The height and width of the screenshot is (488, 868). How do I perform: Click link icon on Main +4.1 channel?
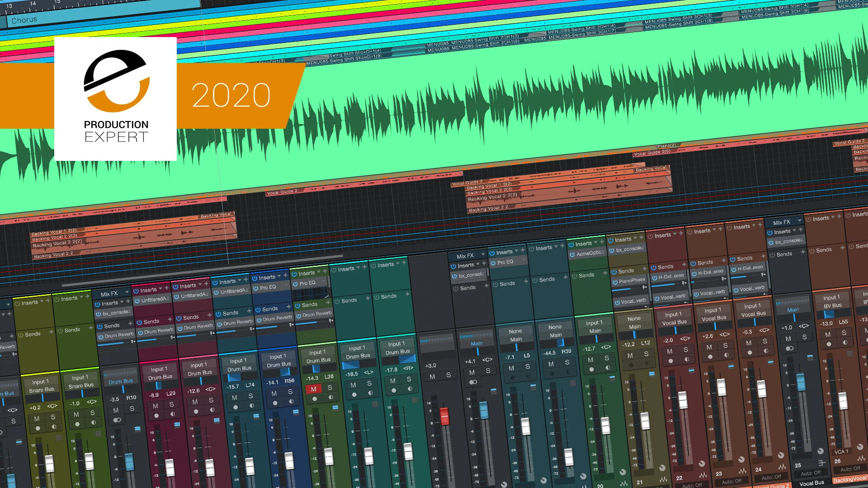pyautogui.click(x=473, y=382)
